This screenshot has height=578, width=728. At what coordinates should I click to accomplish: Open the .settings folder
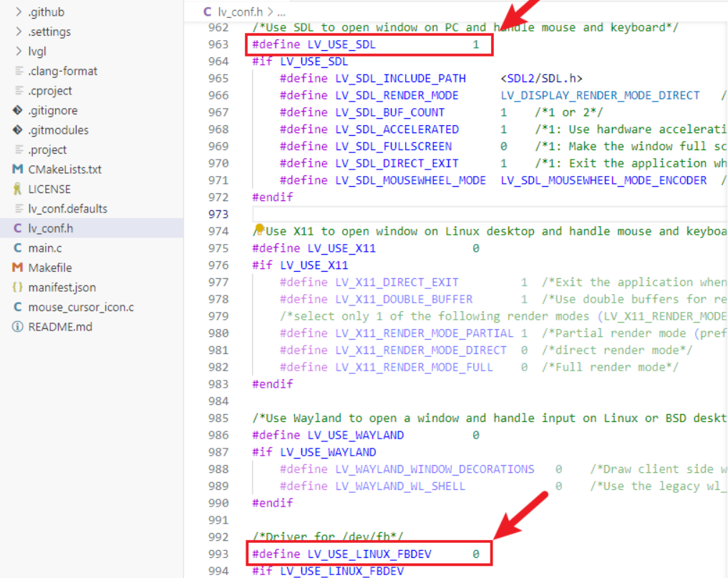tap(49, 31)
